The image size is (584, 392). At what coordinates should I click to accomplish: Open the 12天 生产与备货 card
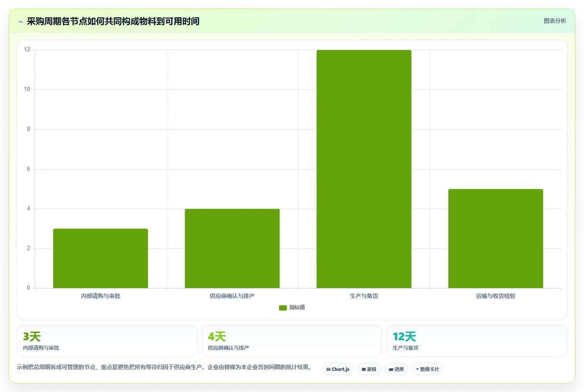coord(477,341)
